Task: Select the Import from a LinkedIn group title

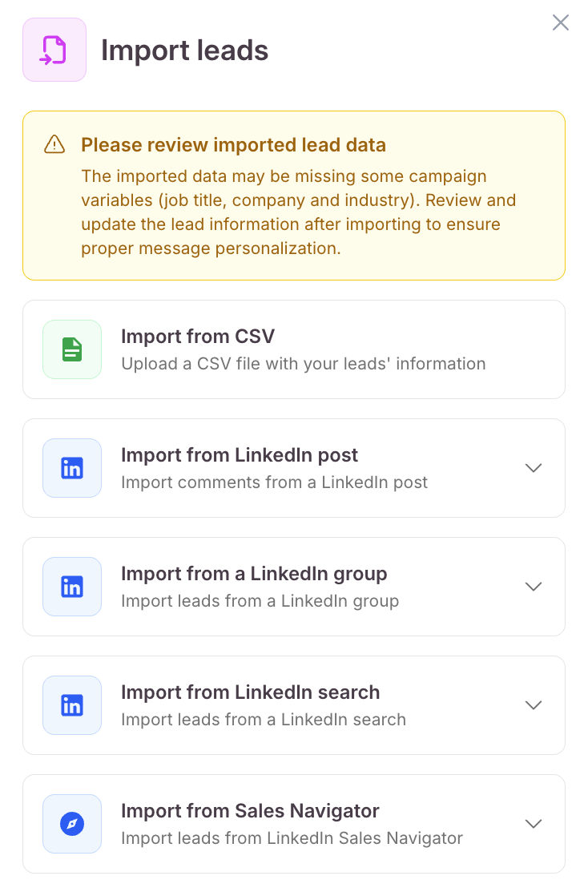Action: click(254, 574)
